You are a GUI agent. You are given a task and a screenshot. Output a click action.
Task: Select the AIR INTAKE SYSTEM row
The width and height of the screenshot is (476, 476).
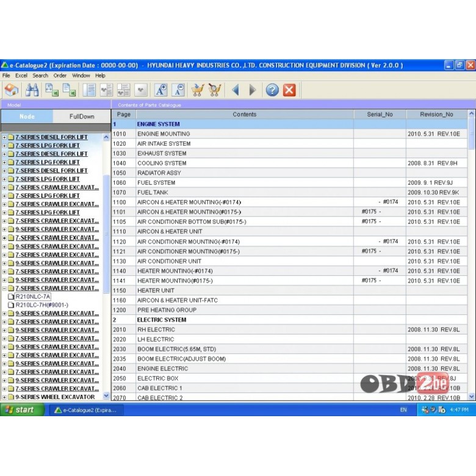pyautogui.click(x=289, y=143)
